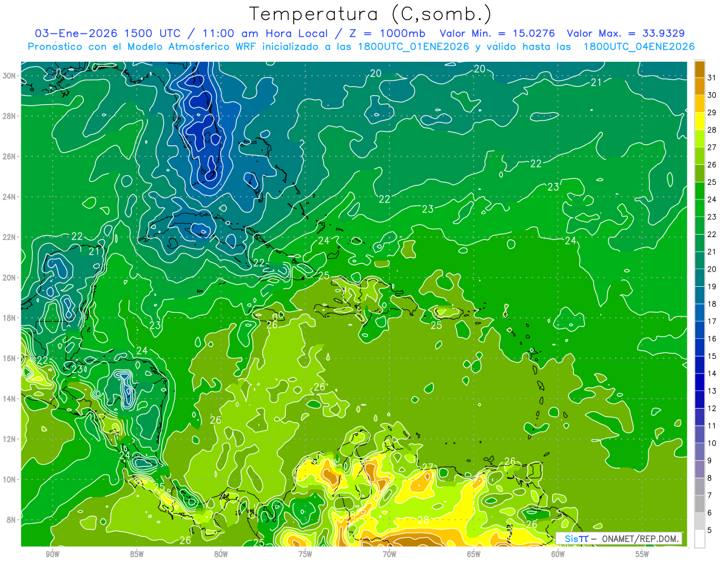728x562 pixels.
Task: Click the 20N latitude axis label
Action: point(10,278)
